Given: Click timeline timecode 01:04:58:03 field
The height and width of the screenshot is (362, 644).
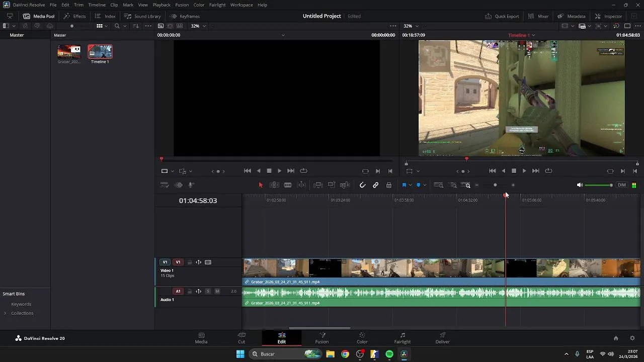Looking at the screenshot, I should coord(198,201).
